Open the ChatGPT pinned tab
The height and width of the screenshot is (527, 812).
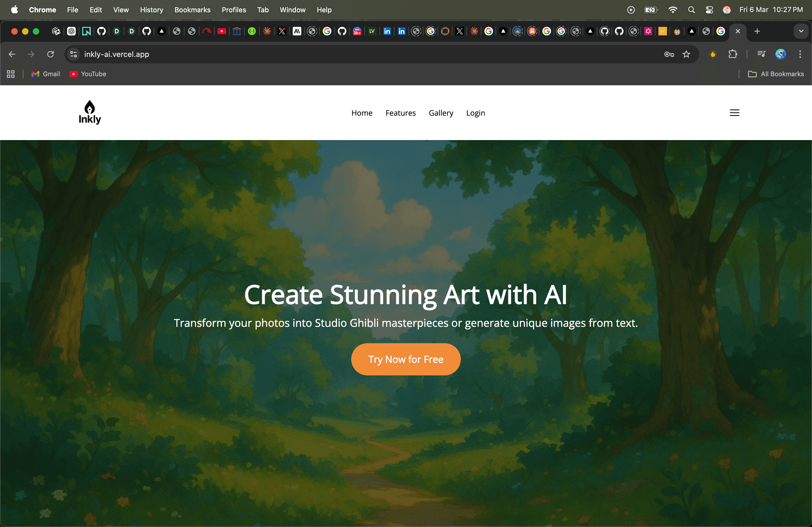(72, 31)
